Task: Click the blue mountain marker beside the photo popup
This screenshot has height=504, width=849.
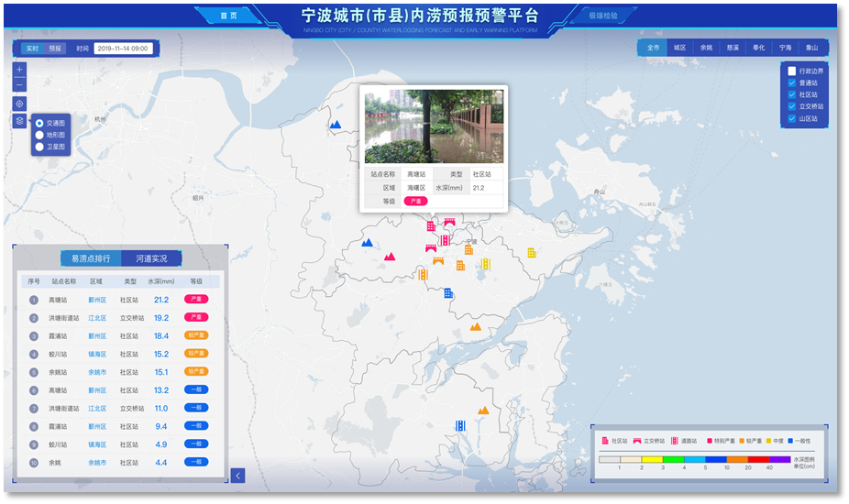Action: pyautogui.click(x=336, y=125)
